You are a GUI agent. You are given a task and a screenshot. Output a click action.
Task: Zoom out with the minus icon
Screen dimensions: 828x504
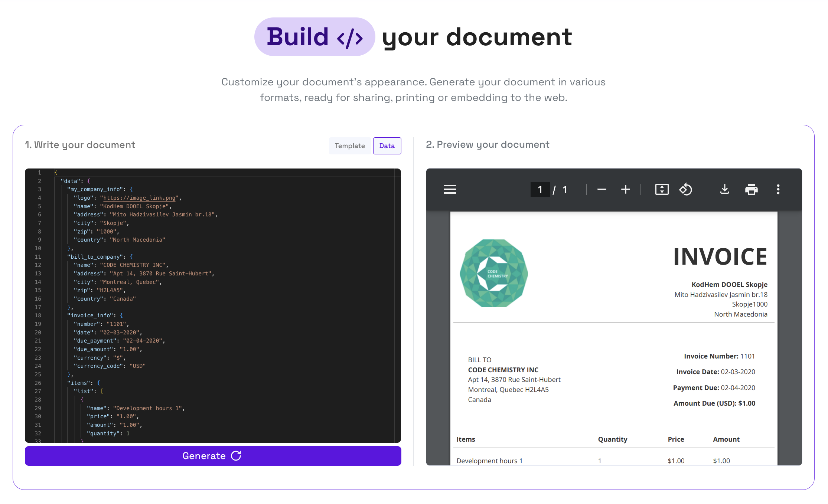point(602,189)
